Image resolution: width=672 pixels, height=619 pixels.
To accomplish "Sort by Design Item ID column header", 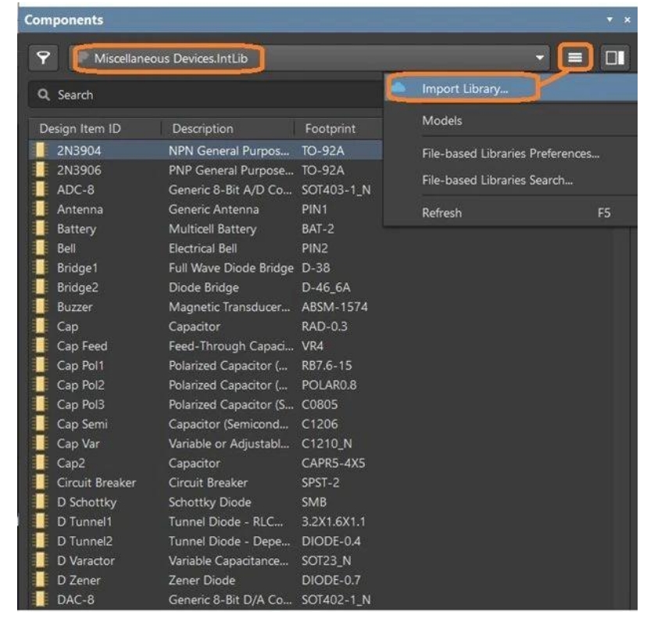I will 80,129.
